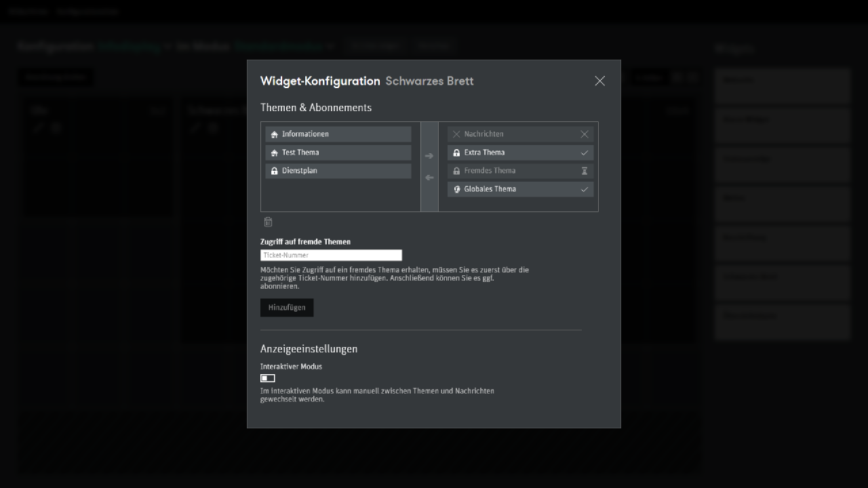This screenshot has width=868, height=488.
Task: Click the 'Anzeigeeinstellungen' heading
Action: click(x=309, y=349)
